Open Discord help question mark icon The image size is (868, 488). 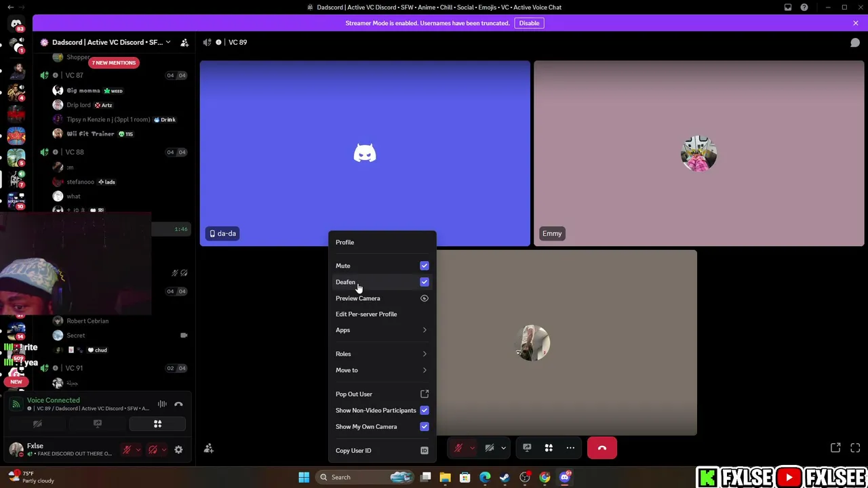tap(804, 7)
